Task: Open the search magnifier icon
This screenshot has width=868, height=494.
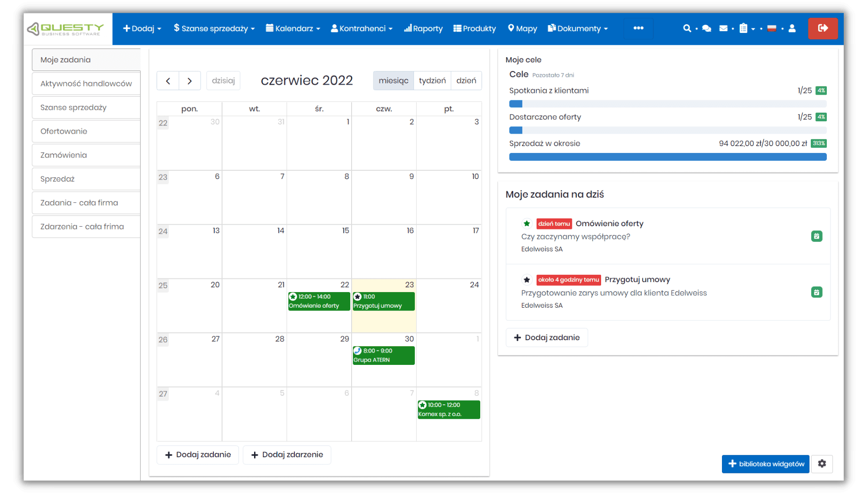Action: tap(687, 28)
